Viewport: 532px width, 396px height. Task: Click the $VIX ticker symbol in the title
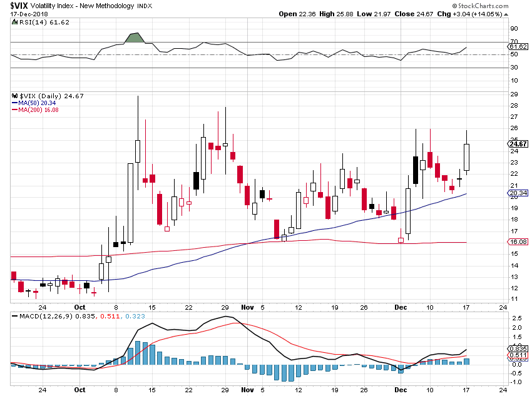point(19,6)
